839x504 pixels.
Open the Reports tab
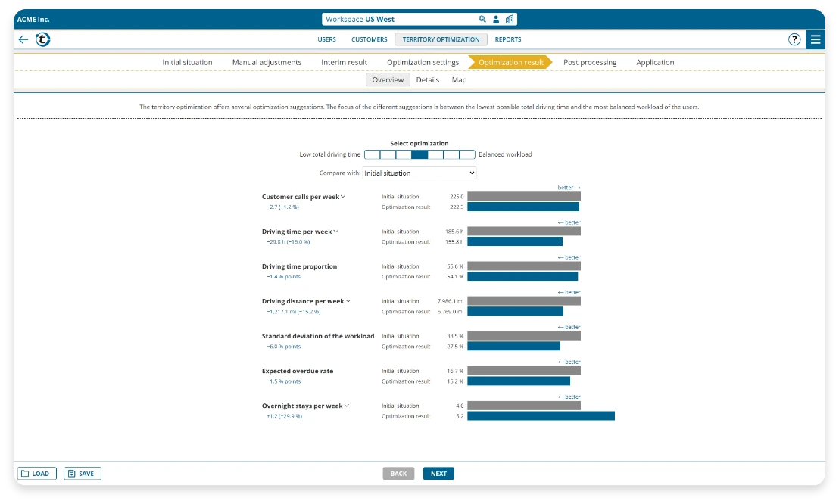[508, 39]
